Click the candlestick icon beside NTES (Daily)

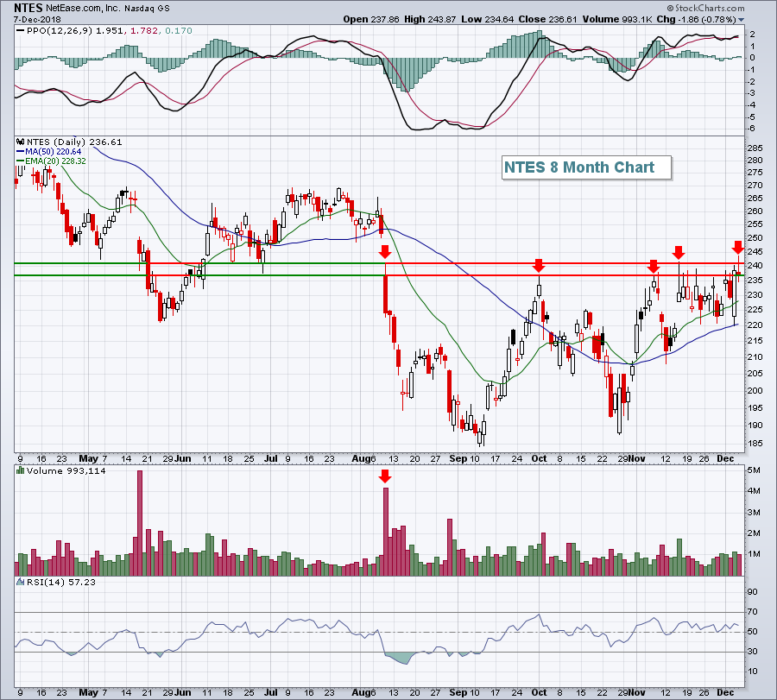click(x=21, y=142)
